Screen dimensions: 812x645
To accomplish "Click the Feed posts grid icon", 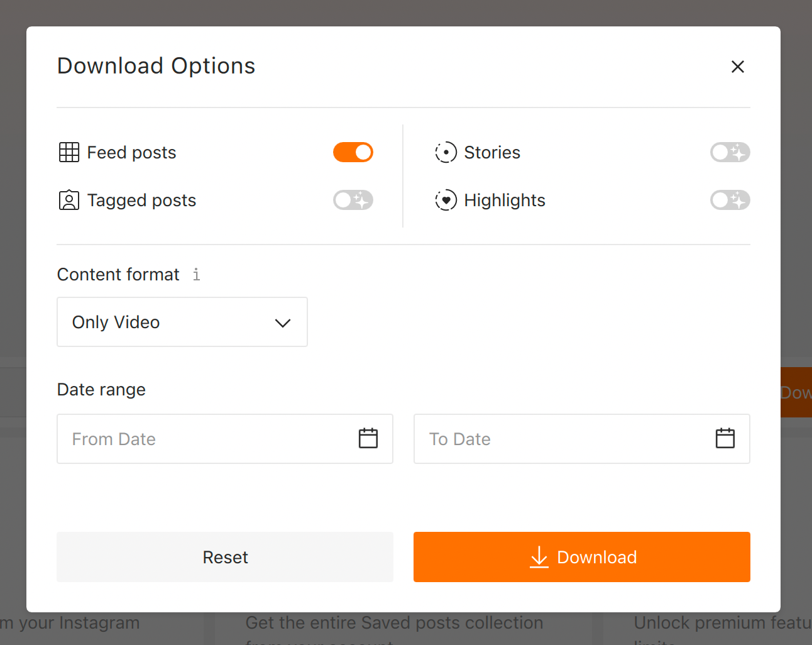I will [69, 152].
